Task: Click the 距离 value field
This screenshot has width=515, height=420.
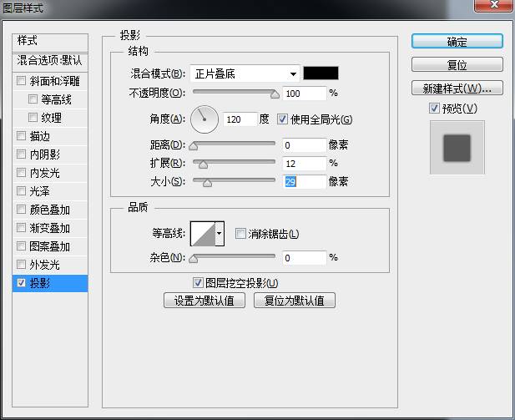Action: 304,145
